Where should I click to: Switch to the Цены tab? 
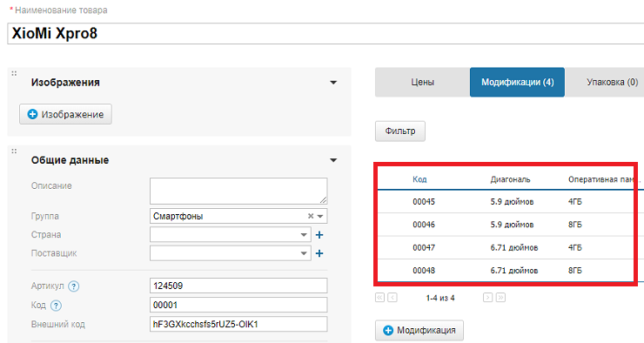423,82
